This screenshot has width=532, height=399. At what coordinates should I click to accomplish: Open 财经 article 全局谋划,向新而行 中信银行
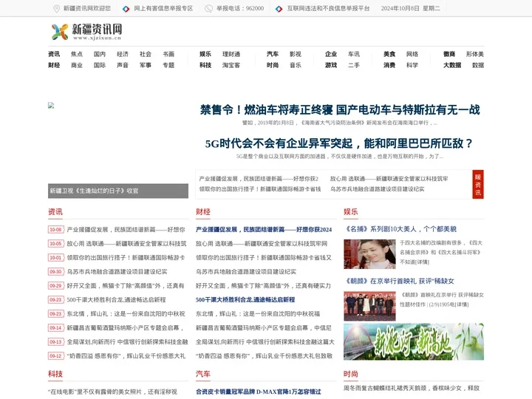click(x=265, y=341)
